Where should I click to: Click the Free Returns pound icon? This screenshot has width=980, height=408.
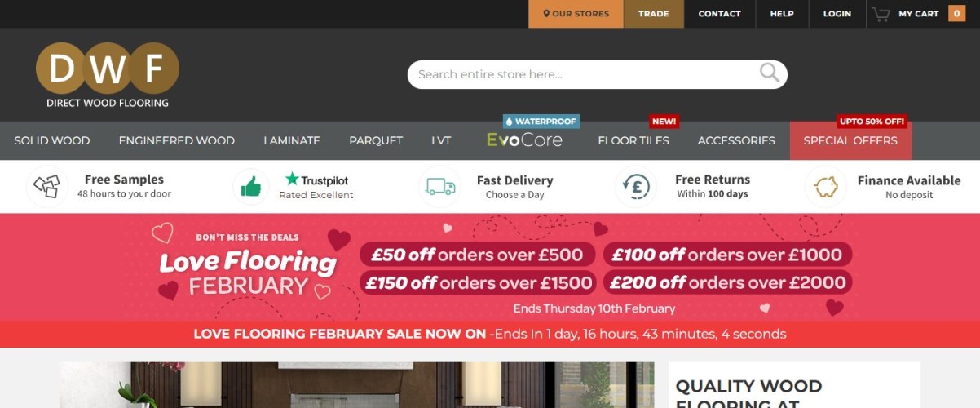635,187
